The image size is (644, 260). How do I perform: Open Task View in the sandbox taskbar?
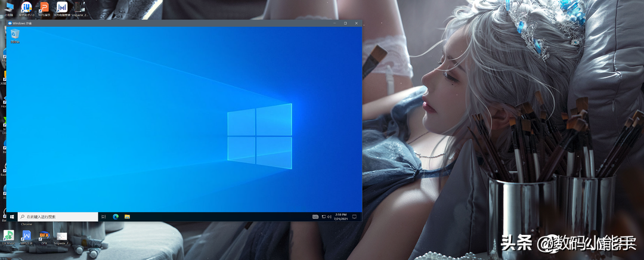[104, 216]
